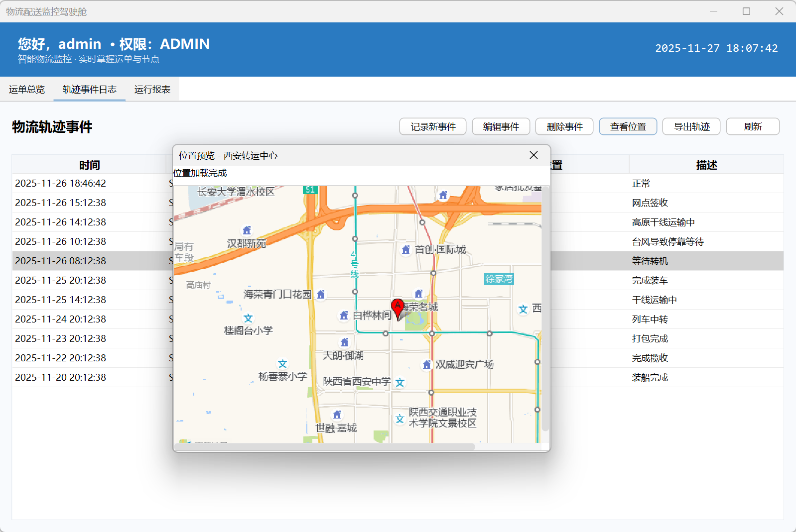Screen dimensions: 796x532
Task: Select row 2025-11-26 08:12:38
Action: pos(398,261)
